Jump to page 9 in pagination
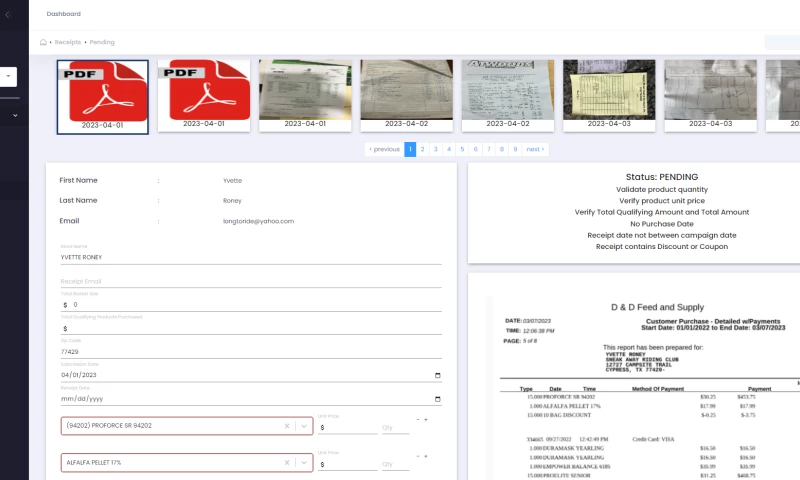800x480 pixels. pos(514,149)
